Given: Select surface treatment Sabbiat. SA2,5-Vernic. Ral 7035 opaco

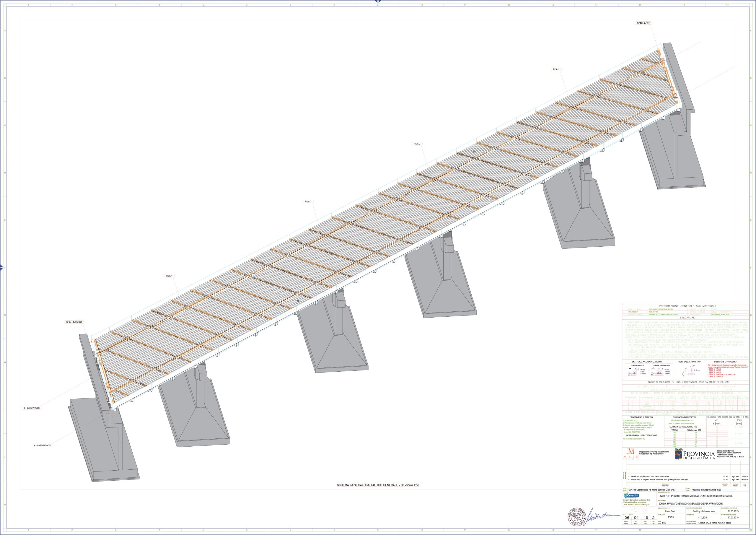Looking at the screenshot, I should 715,523.
